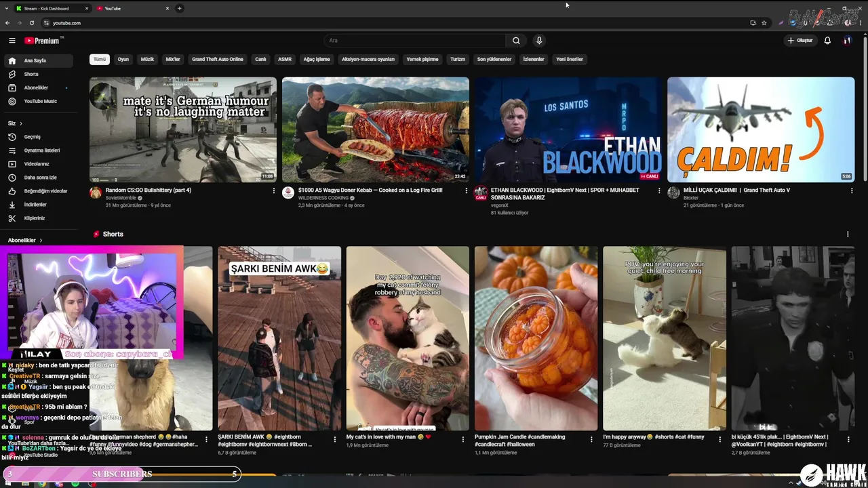Open options for Wagyu Doner Kebab video

point(467,191)
